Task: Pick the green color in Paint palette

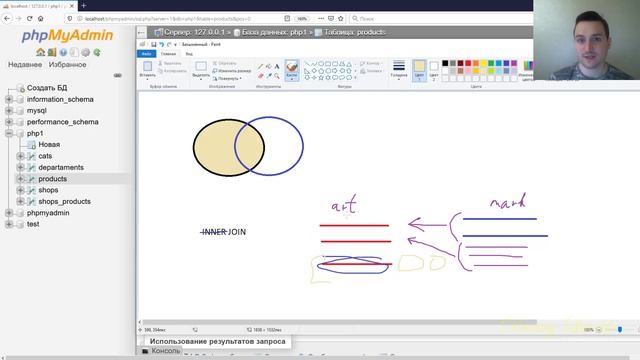Action: point(491,63)
